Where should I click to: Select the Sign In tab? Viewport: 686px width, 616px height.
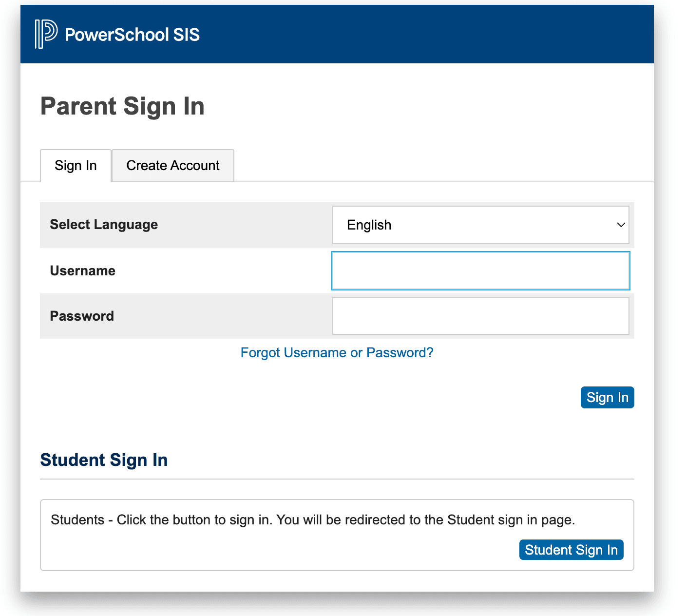76,165
